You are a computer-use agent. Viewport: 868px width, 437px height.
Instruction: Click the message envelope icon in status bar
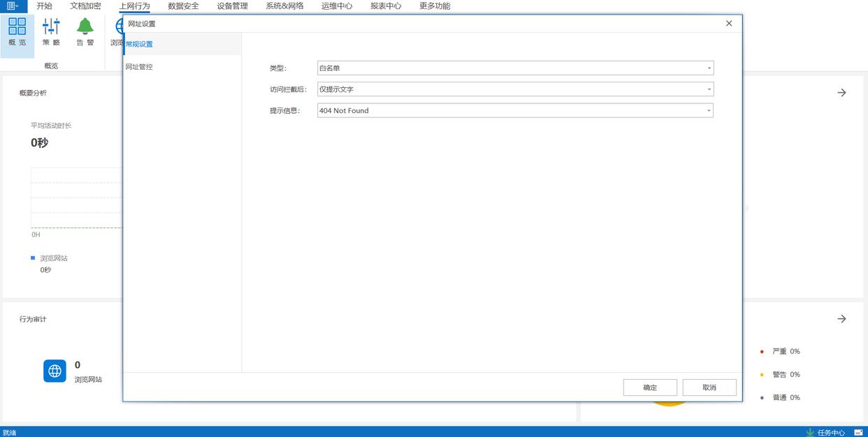(858, 432)
